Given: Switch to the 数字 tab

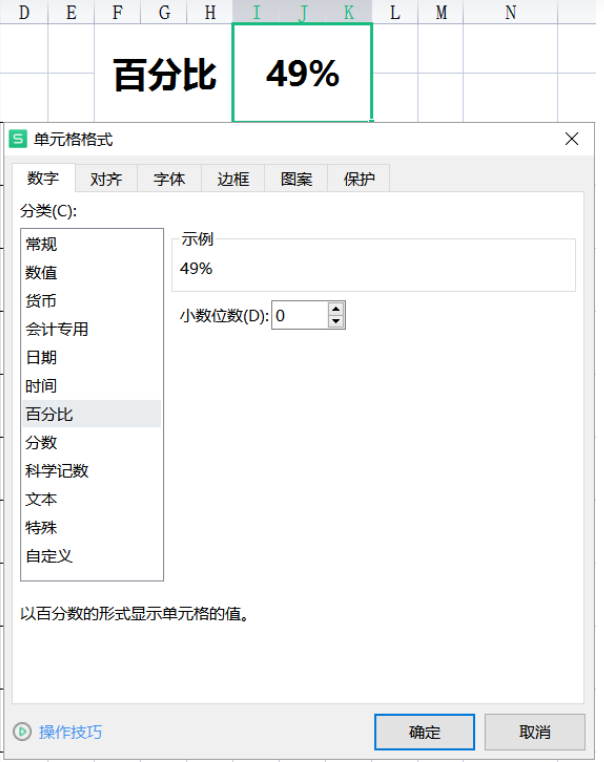Looking at the screenshot, I should click(x=43, y=178).
